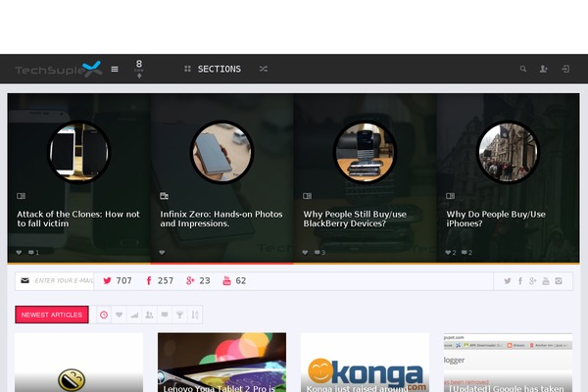Viewport: 588px width, 392px height.
Task: Like the Infinix Zero article
Action: (x=162, y=253)
